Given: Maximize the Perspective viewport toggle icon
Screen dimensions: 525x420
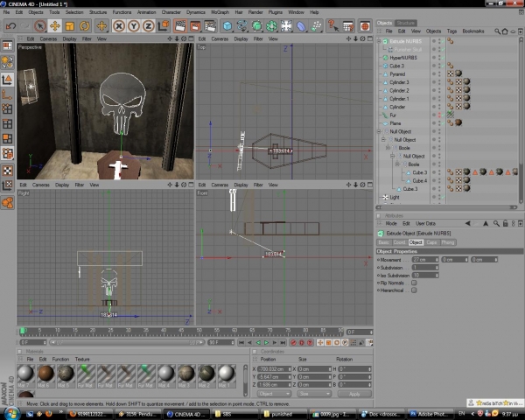Looking at the screenshot, I should click(191, 38).
